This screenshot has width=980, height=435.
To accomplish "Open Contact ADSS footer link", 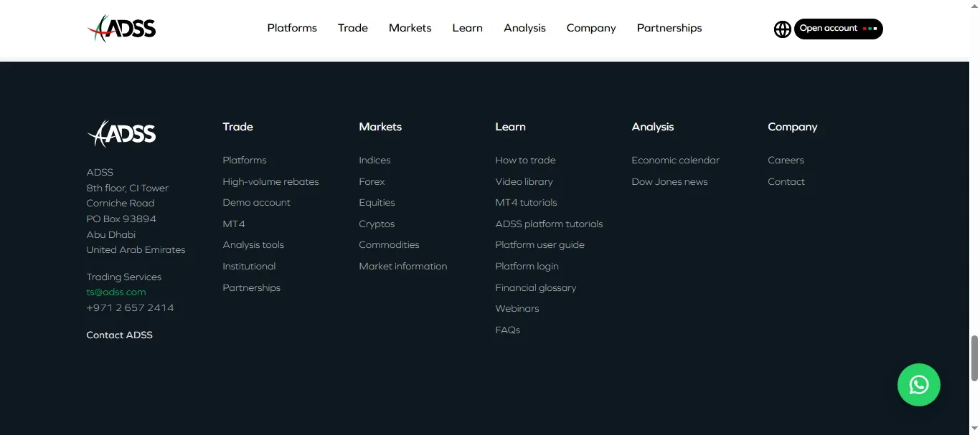I will click(120, 335).
